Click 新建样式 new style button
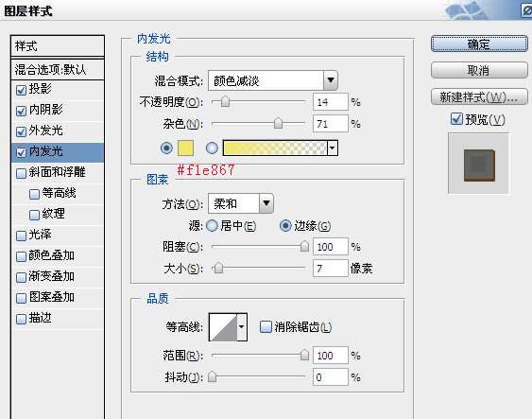The image size is (532, 419). coord(479,97)
